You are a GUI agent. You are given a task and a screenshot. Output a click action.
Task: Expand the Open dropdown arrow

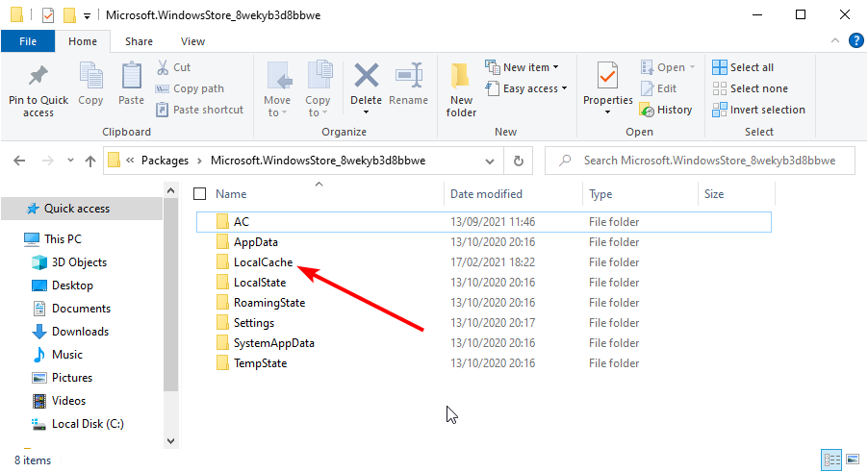coord(692,67)
